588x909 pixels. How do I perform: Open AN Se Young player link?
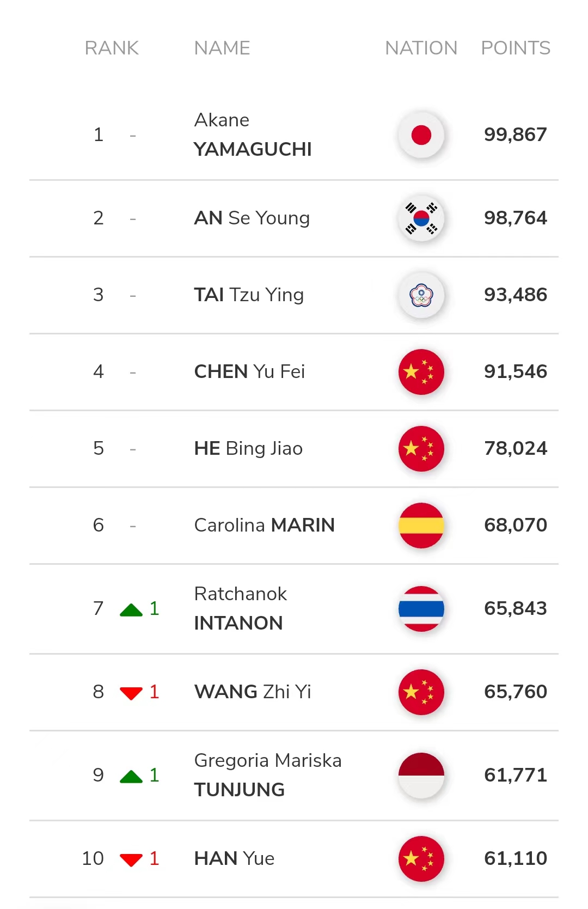coord(252,218)
